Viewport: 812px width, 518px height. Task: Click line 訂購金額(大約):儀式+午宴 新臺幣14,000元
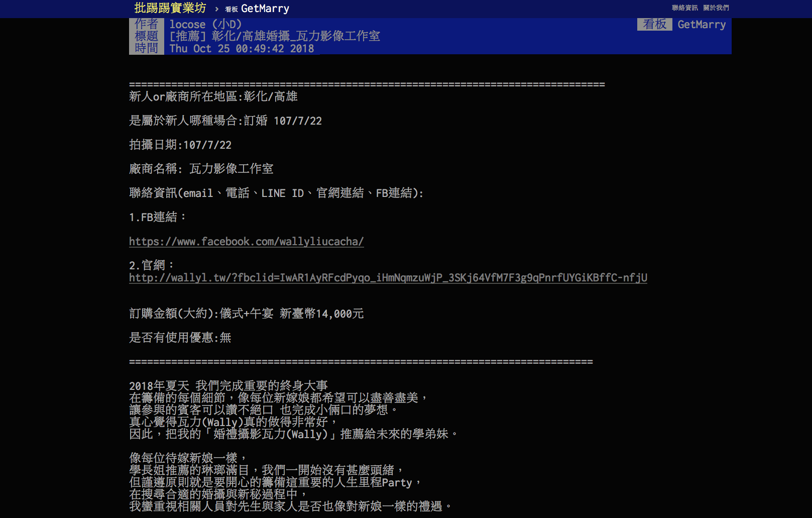pos(247,314)
